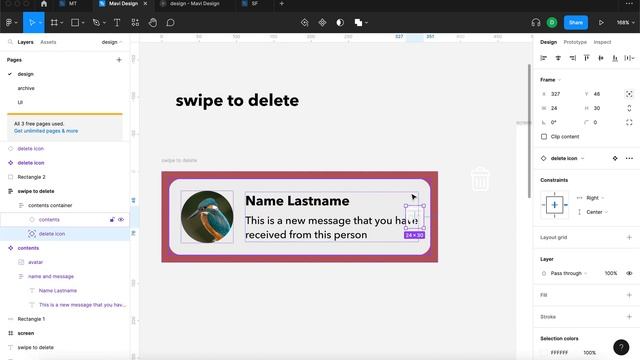This screenshot has height=360, width=640.
Task: Click Align horizontal centers icon
Action: coord(558,58)
